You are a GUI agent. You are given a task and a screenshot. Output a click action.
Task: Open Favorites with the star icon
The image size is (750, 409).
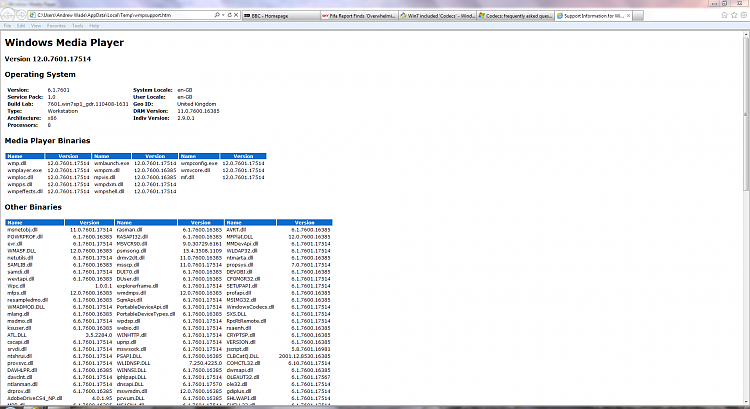[x=734, y=15]
